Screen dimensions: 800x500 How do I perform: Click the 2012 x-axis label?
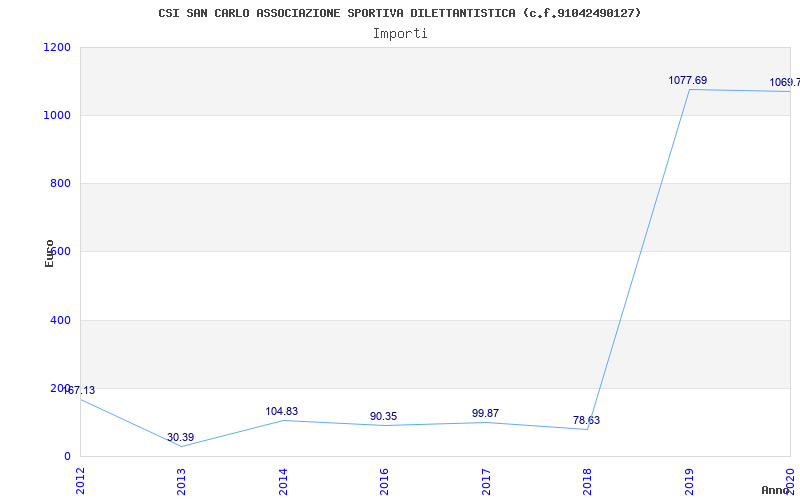pyautogui.click(x=80, y=481)
